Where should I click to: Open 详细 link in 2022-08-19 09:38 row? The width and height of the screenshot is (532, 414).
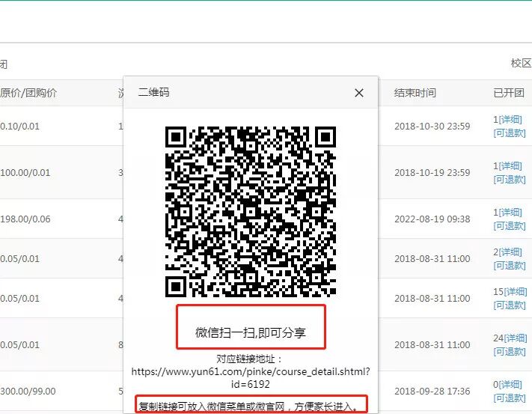pos(510,213)
